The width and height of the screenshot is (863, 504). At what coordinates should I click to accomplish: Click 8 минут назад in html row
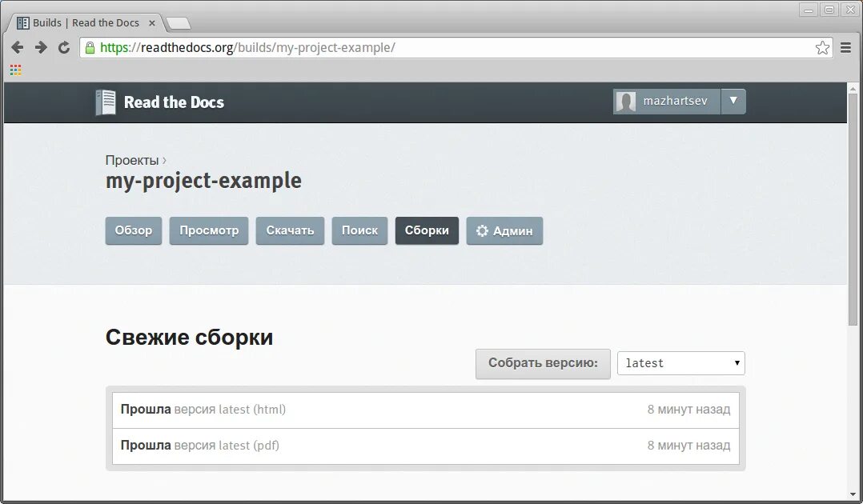(x=688, y=410)
